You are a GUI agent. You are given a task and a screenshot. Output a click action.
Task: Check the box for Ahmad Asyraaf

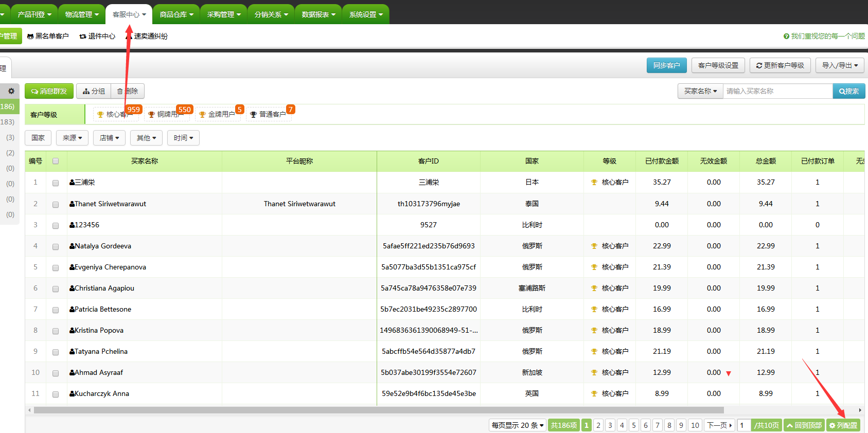coord(56,373)
